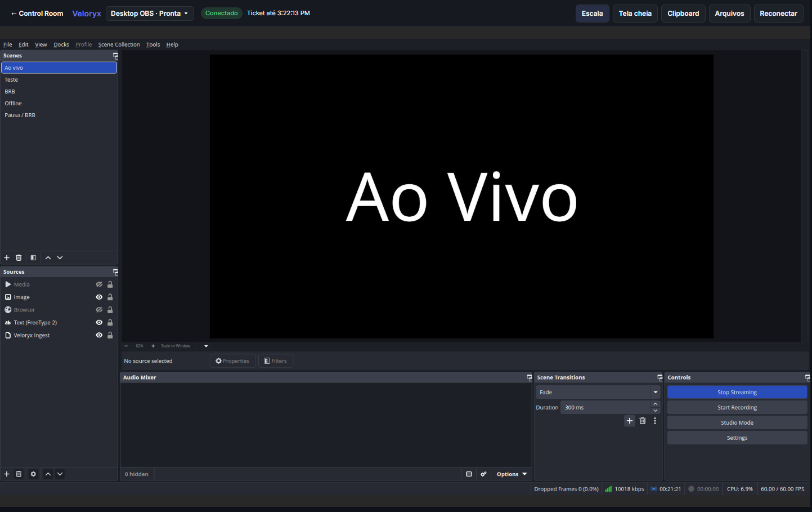
Task: Toggle lock on Veloryx Ingest source
Action: [x=110, y=335]
